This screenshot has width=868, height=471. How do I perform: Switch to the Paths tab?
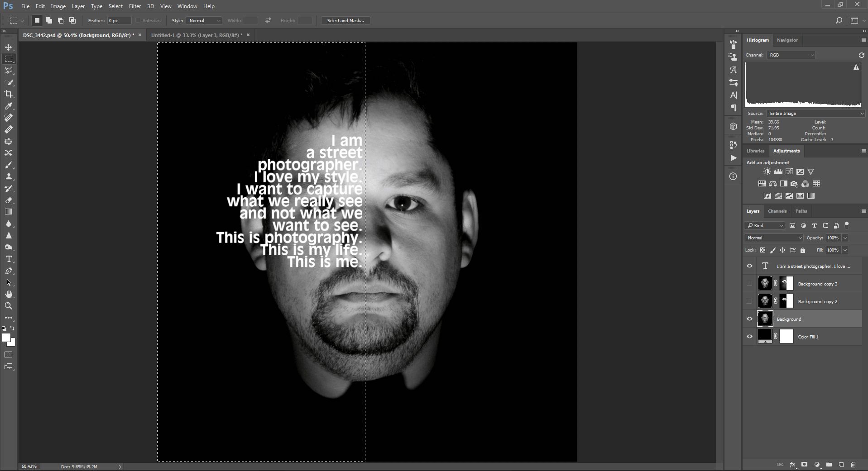(x=801, y=211)
